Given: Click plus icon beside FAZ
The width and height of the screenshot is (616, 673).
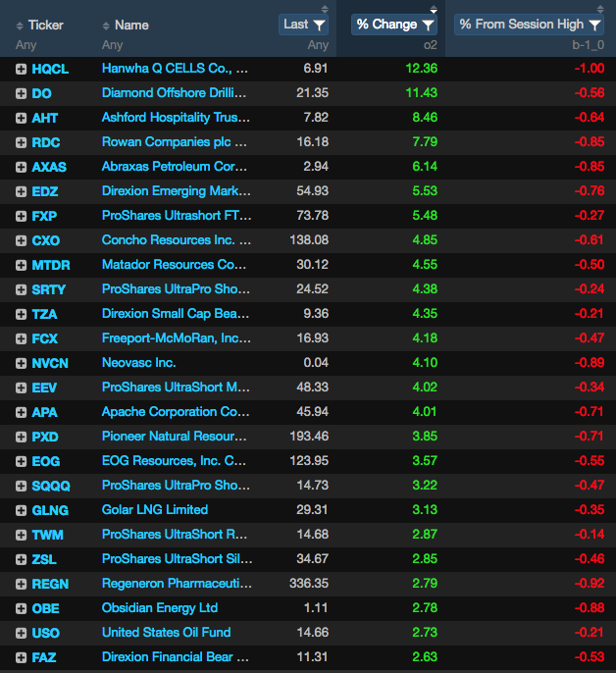Looking at the screenshot, I should (x=21, y=657).
